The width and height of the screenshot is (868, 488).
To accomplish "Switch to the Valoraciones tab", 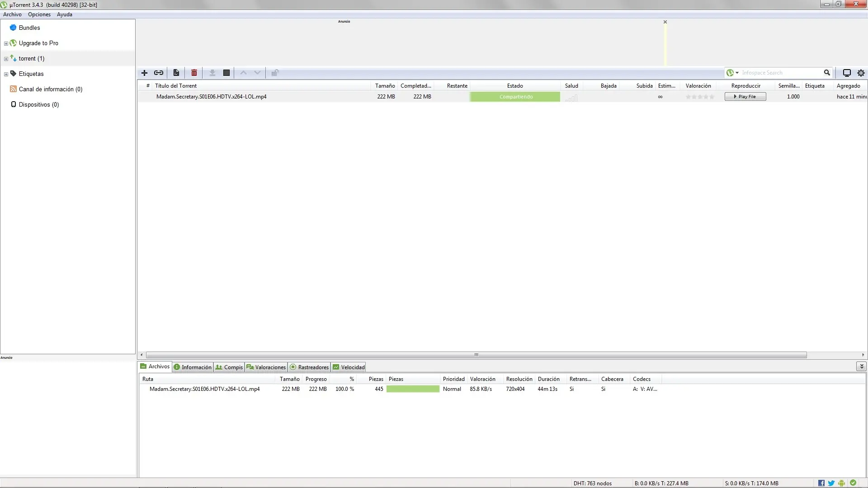I will (266, 367).
